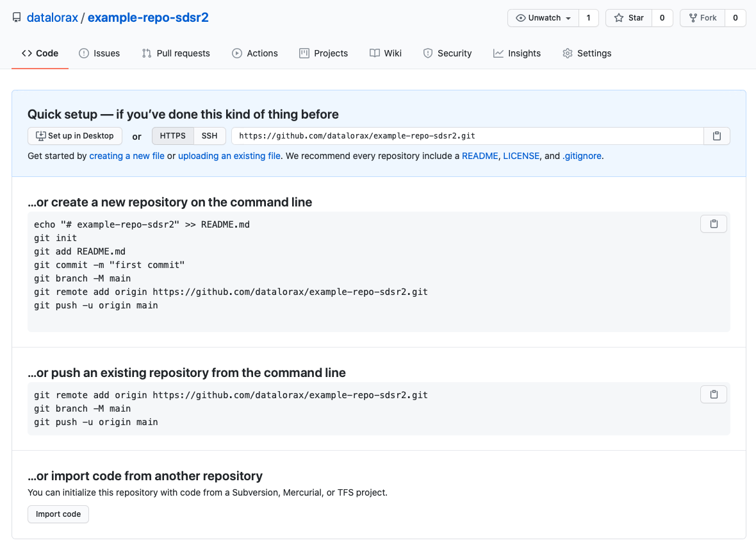View the watchers count of 1
This screenshot has height=545, width=756.
[588, 18]
